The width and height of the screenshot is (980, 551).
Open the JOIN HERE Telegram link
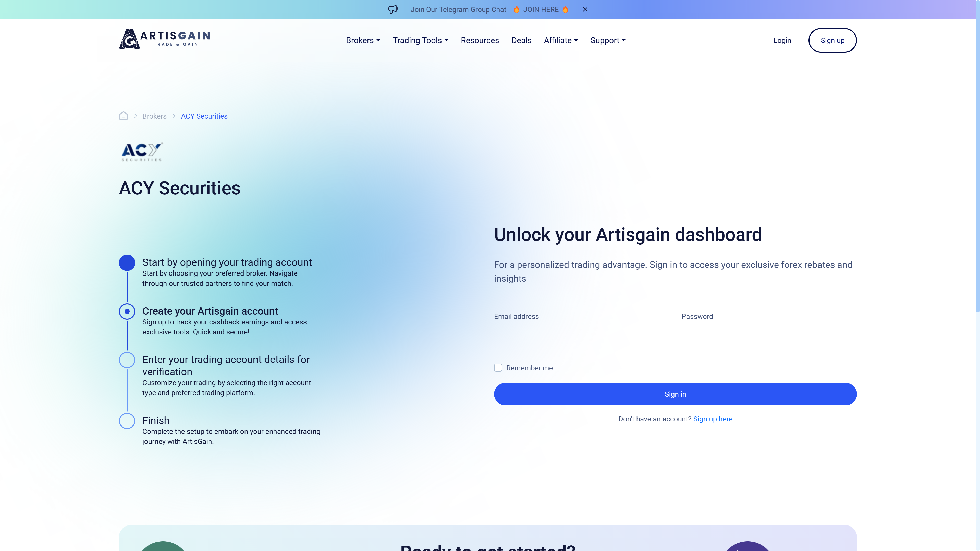tap(541, 9)
